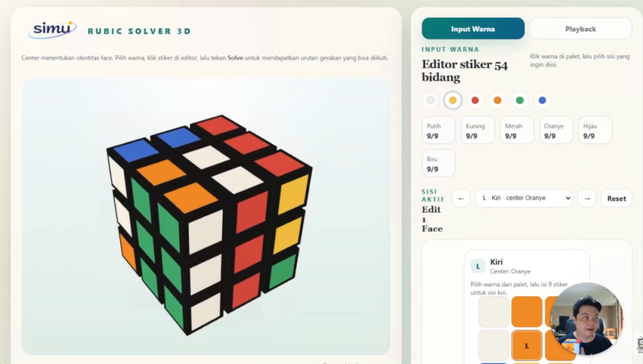The width and height of the screenshot is (643, 364).
Task: Pick the blue palette color
Action: (x=543, y=100)
